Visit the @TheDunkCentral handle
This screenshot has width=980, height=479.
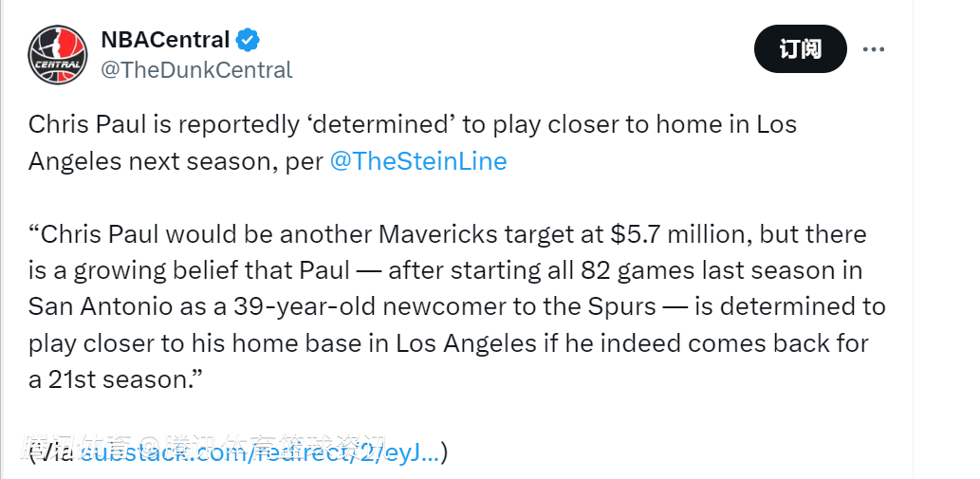[196, 70]
